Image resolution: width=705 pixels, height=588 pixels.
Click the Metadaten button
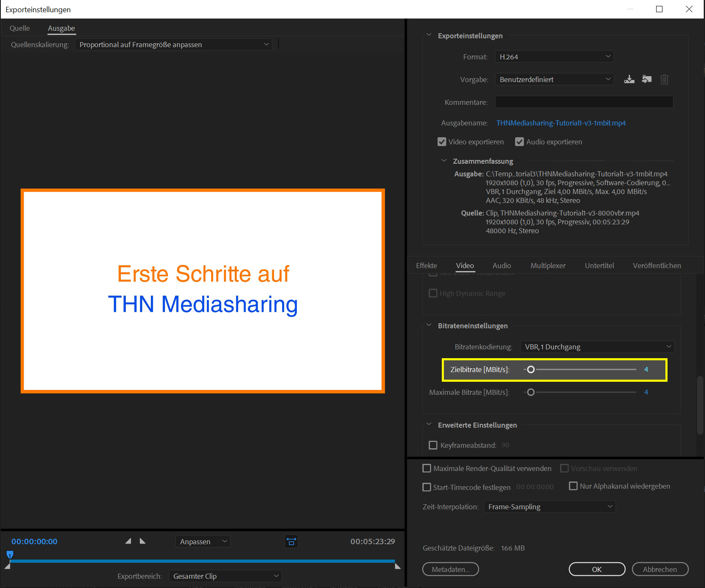tap(450, 569)
